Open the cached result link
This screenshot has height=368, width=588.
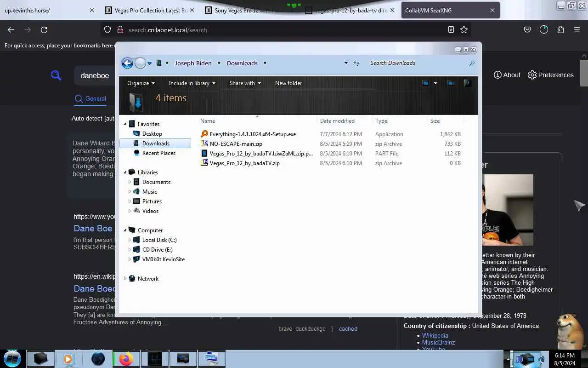[x=348, y=329]
